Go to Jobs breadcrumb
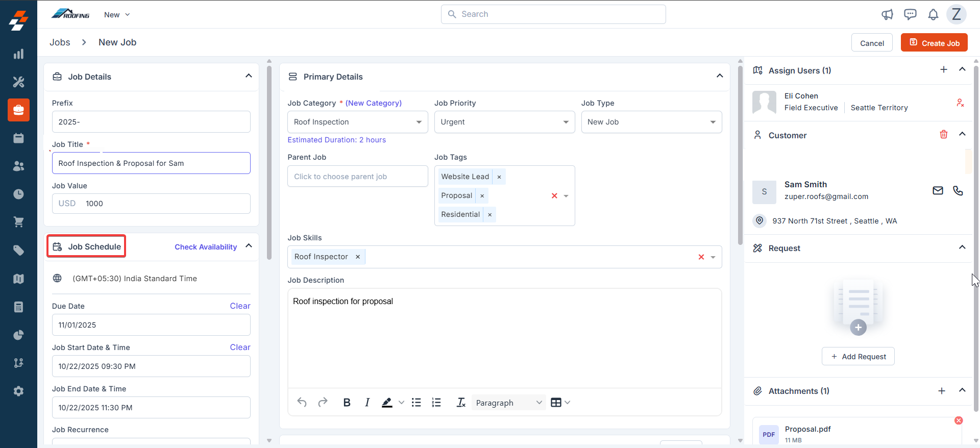This screenshot has height=448, width=980. [60, 42]
